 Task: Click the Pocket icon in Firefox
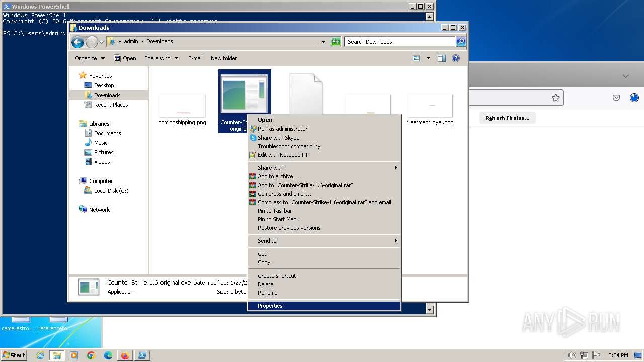[x=616, y=98]
